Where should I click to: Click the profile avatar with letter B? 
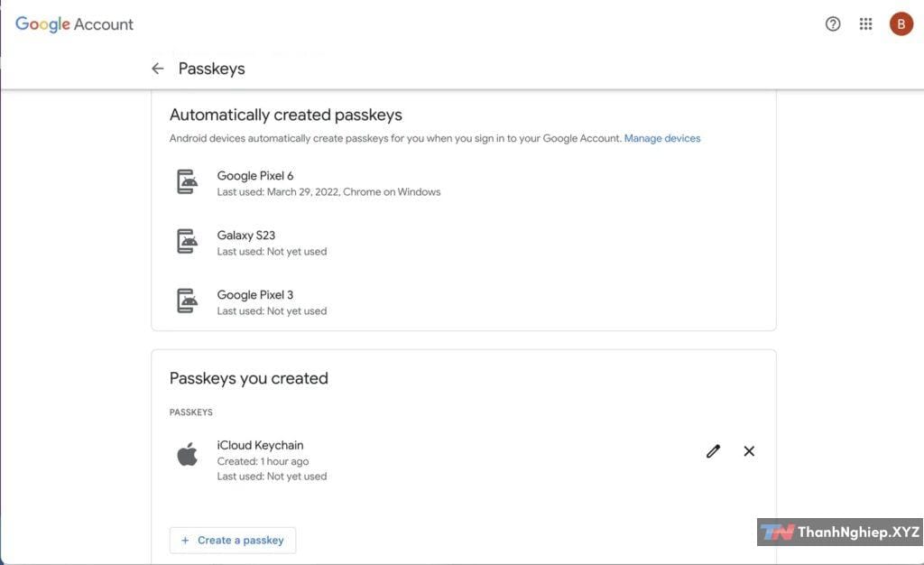[x=901, y=24]
